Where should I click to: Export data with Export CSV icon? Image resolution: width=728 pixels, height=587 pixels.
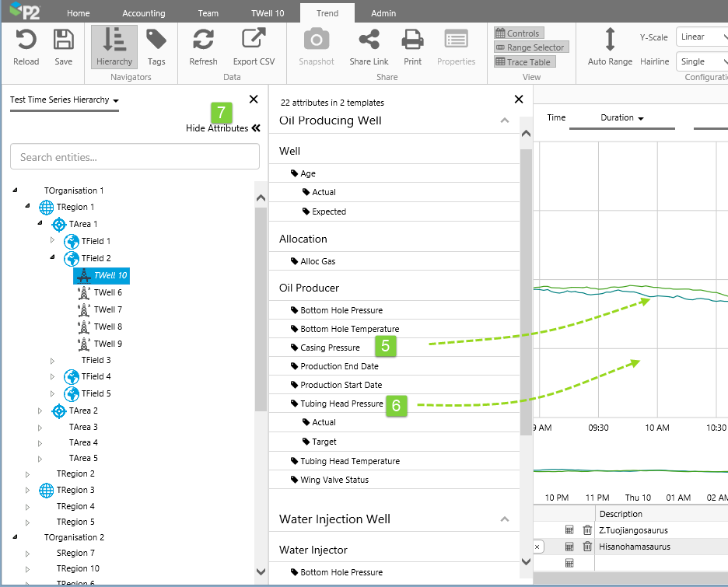(x=253, y=40)
